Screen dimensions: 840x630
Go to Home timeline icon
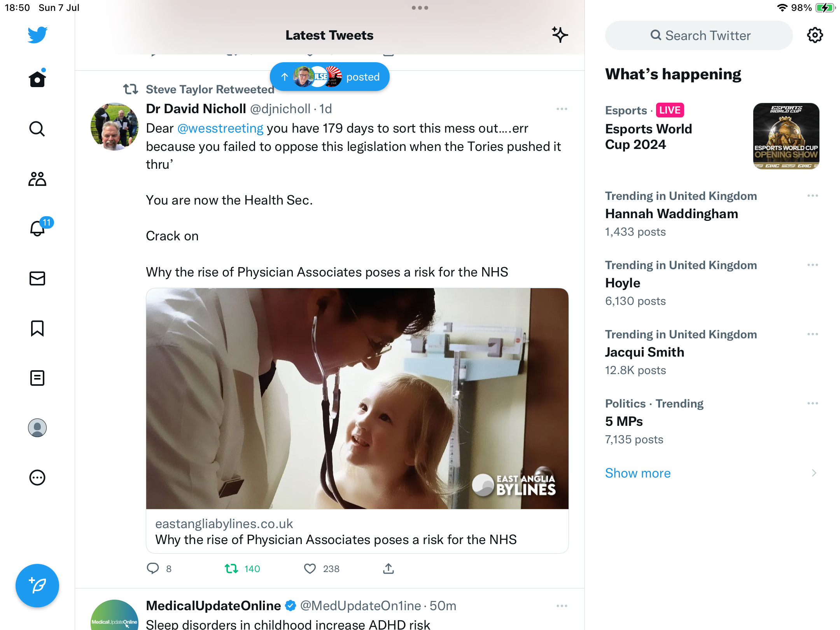pyautogui.click(x=37, y=79)
